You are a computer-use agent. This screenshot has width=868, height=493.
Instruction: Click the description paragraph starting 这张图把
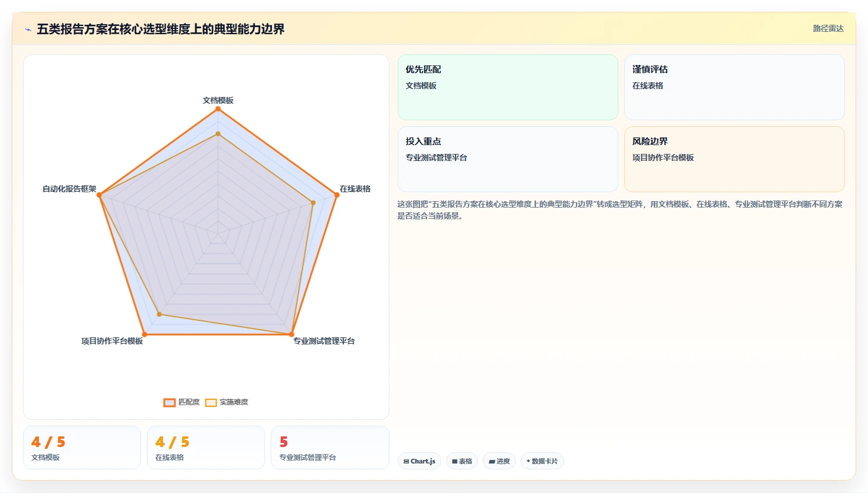pyautogui.click(x=620, y=210)
